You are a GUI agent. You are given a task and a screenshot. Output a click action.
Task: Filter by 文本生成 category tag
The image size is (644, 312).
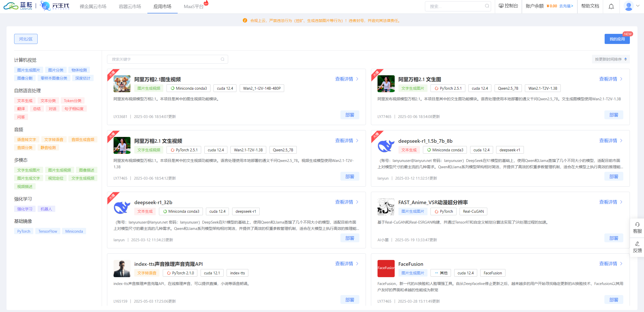tap(25, 101)
